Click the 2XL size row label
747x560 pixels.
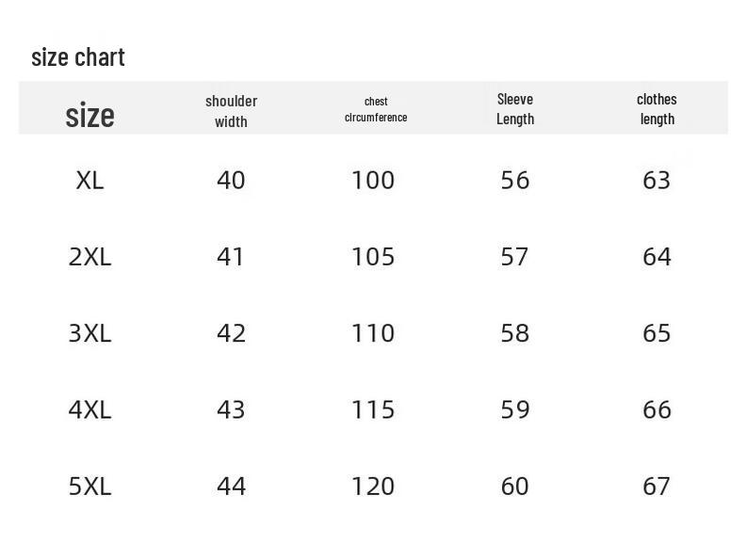pyautogui.click(x=89, y=256)
